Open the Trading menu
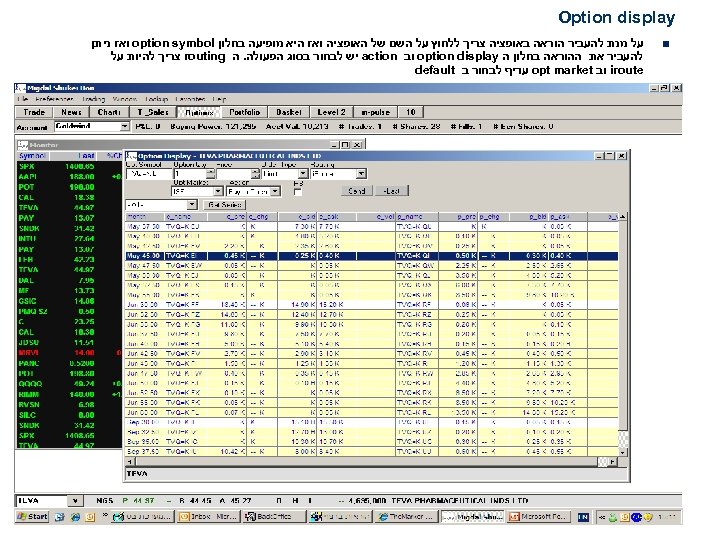 point(94,99)
